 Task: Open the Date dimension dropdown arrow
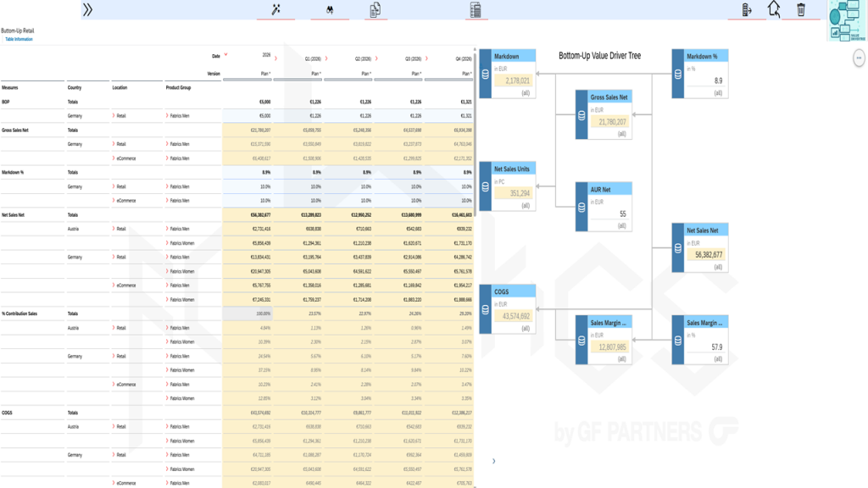226,55
